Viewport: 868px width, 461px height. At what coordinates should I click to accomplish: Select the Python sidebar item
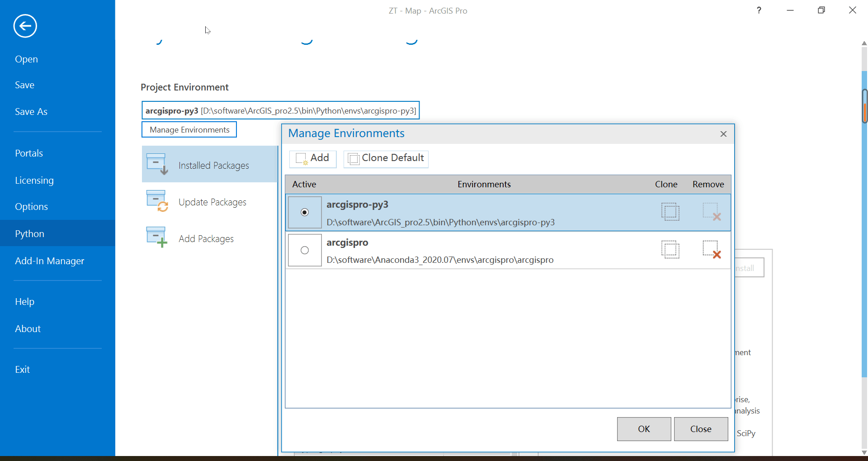click(57, 233)
